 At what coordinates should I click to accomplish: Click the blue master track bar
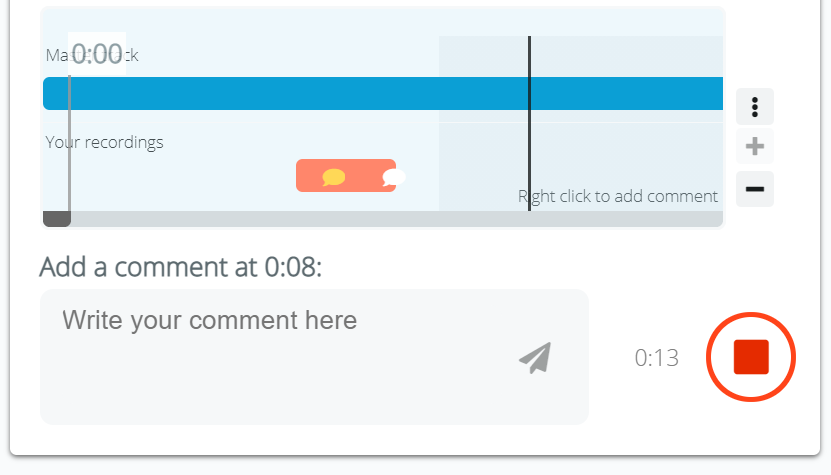coord(300,93)
